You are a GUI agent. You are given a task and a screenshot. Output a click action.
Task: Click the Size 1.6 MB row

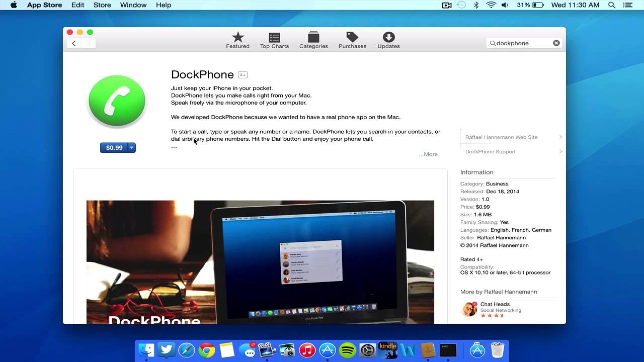pyautogui.click(x=476, y=215)
